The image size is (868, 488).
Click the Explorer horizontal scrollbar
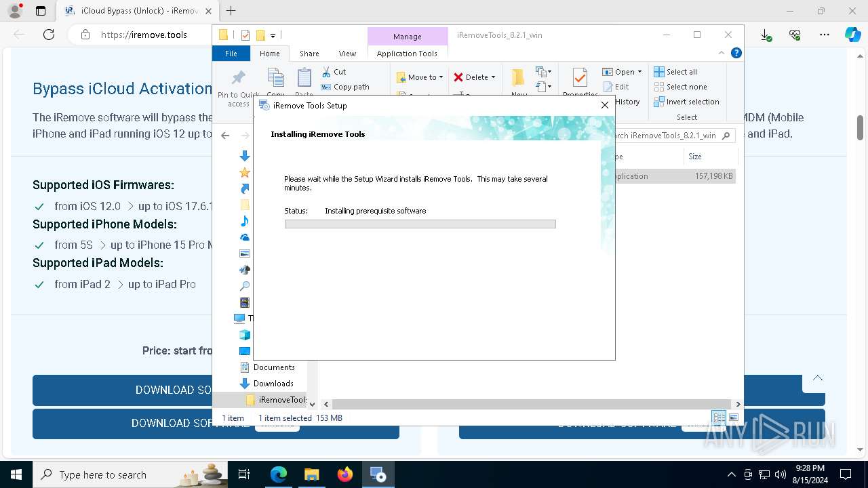[532, 404]
